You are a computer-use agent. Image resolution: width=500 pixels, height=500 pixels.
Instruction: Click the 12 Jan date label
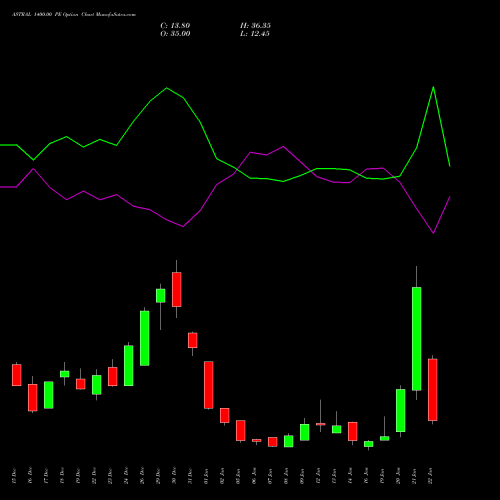tap(318, 476)
